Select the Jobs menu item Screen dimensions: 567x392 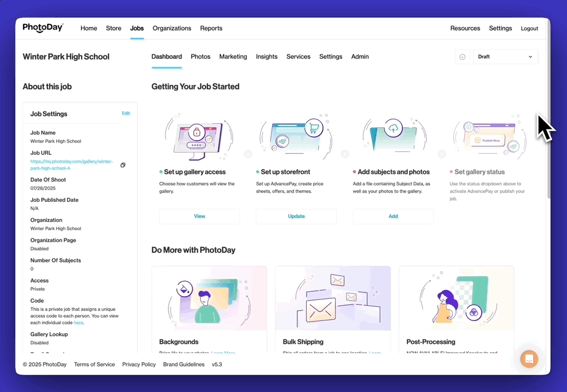pos(137,28)
